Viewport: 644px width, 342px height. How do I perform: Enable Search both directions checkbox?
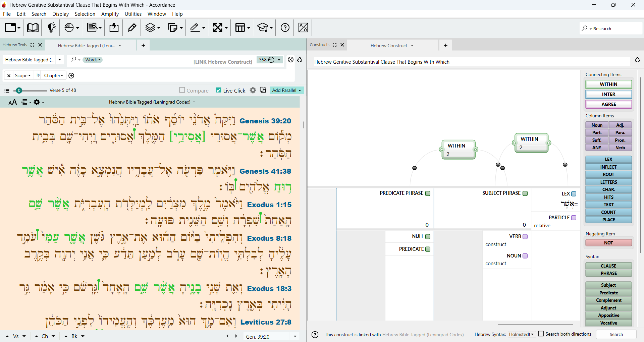(x=541, y=334)
